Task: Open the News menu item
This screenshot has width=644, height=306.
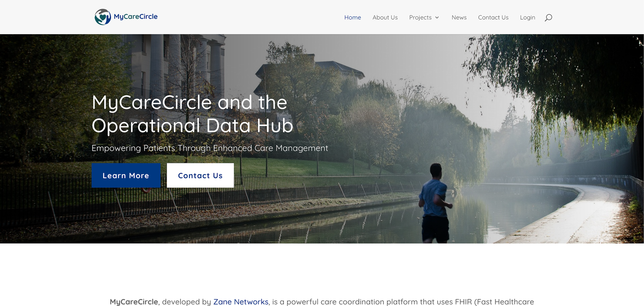Action: pos(459,17)
